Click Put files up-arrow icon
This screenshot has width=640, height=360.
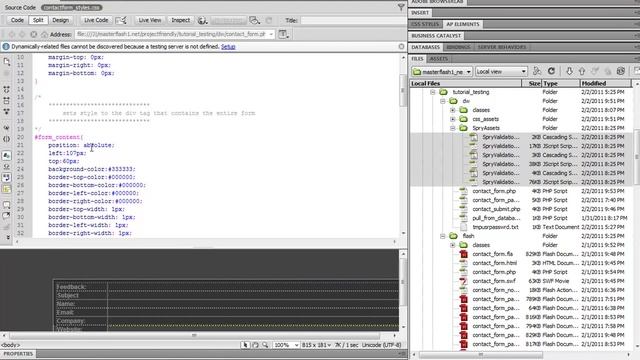coord(582,71)
